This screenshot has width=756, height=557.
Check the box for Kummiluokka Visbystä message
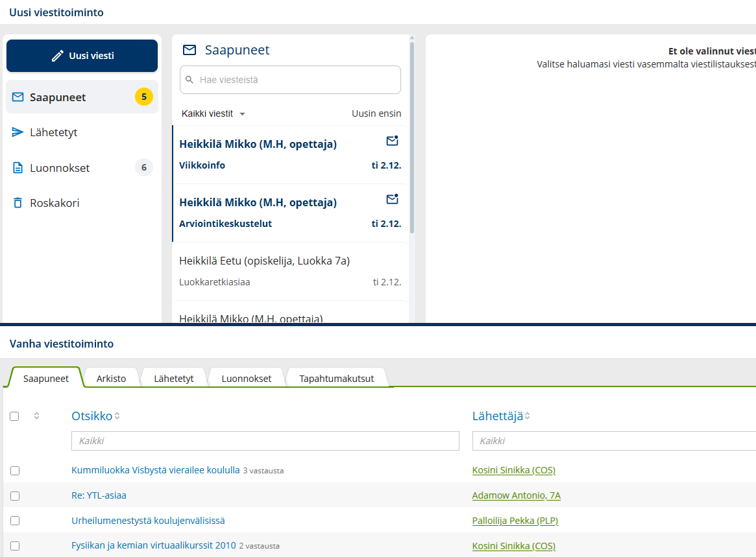[14, 471]
